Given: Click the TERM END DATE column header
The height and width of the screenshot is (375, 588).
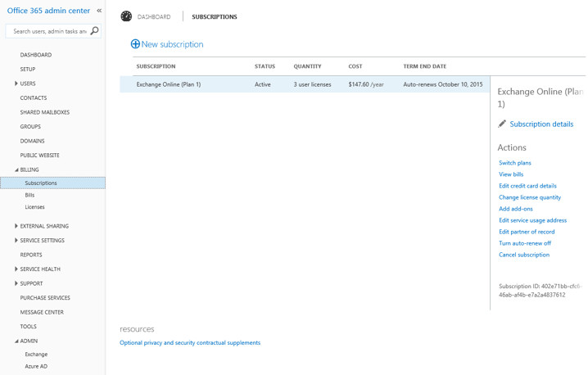Looking at the screenshot, I should 425,66.
